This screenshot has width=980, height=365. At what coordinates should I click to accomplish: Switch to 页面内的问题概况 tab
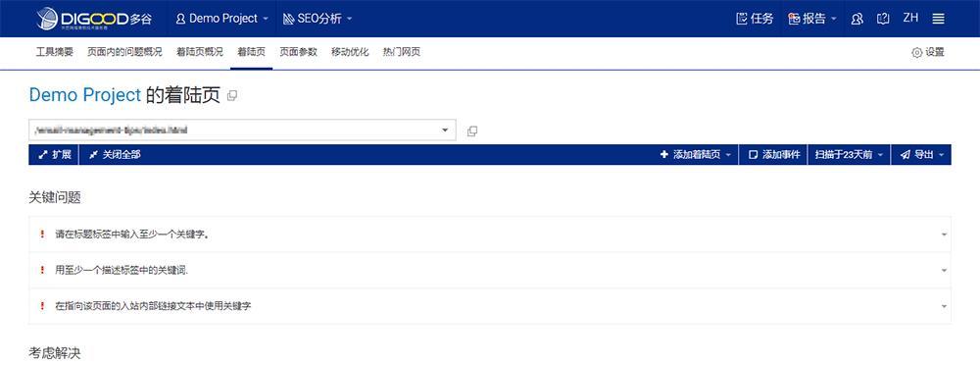click(124, 52)
